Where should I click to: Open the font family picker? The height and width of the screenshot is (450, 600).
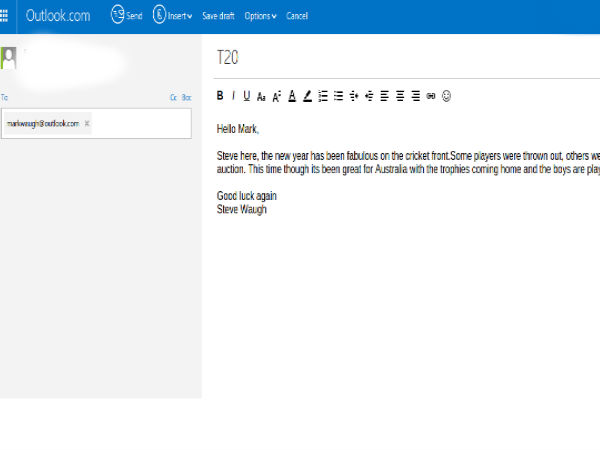261,96
